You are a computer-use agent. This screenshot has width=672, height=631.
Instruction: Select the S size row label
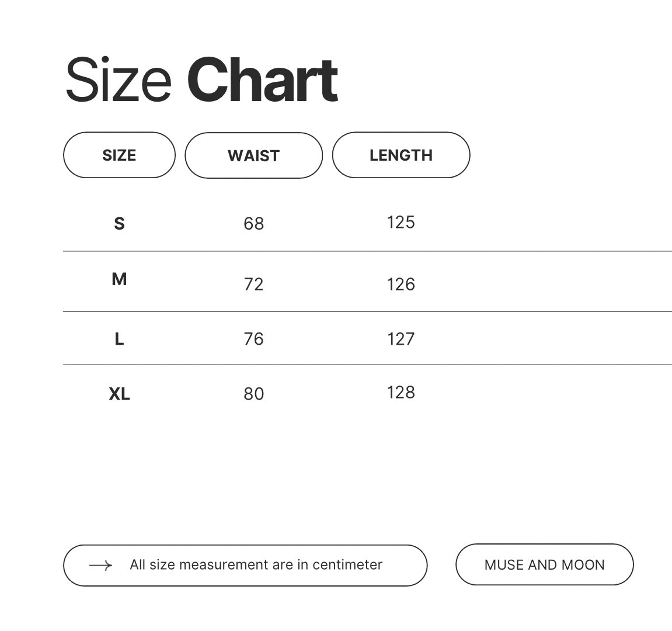coord(119,223)
